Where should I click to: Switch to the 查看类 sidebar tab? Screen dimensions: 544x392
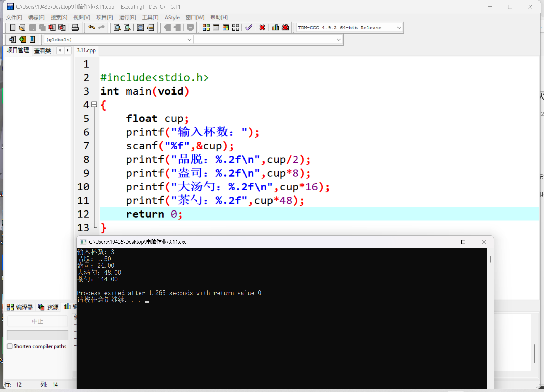tap(43, 51)
